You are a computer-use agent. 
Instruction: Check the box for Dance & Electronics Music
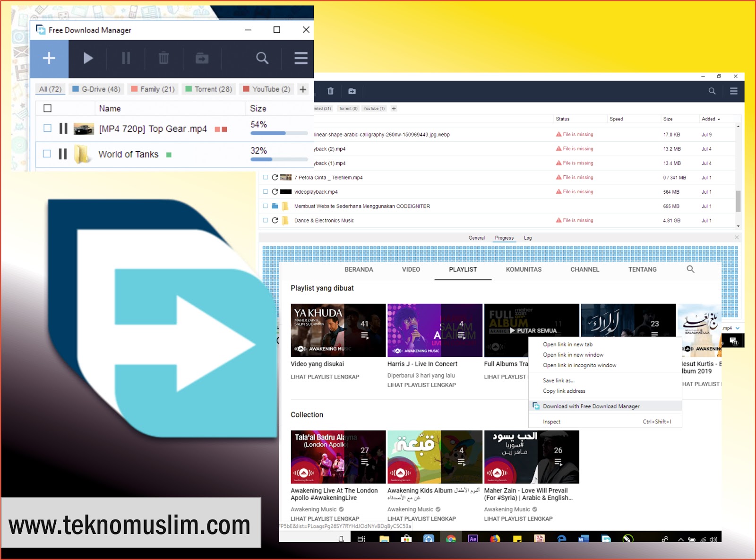click(x=266, y=220)
